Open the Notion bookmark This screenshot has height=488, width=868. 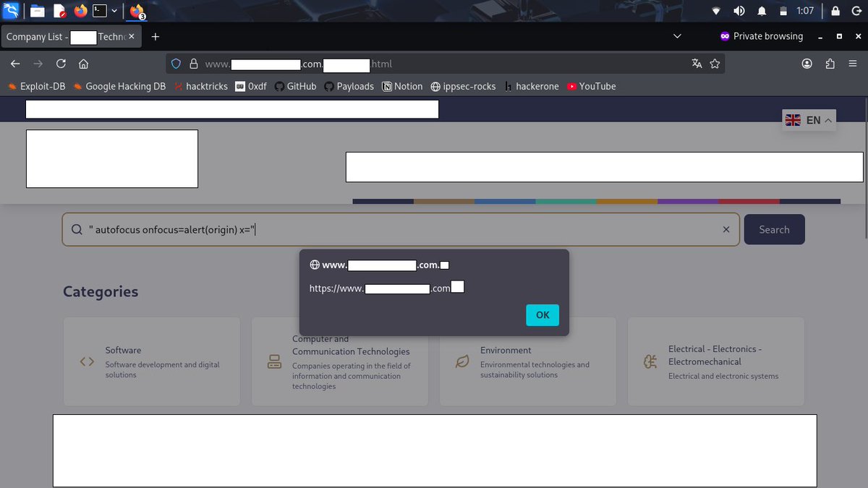coord(402,86)
